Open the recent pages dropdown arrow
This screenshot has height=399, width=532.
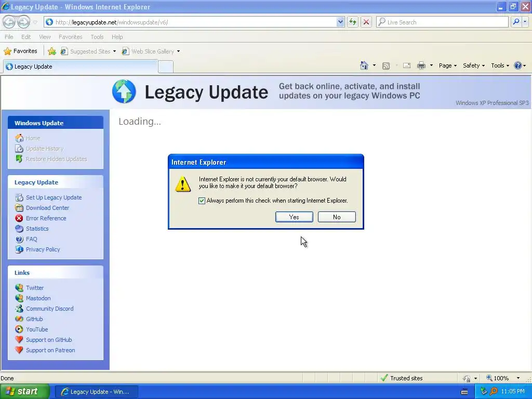(35, 22)
